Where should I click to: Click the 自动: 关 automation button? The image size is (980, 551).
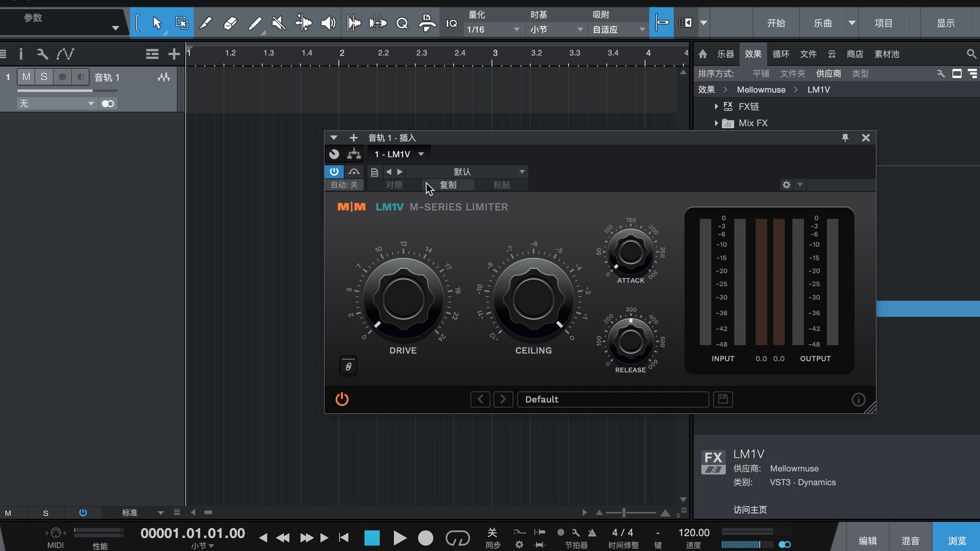point(344,185)
